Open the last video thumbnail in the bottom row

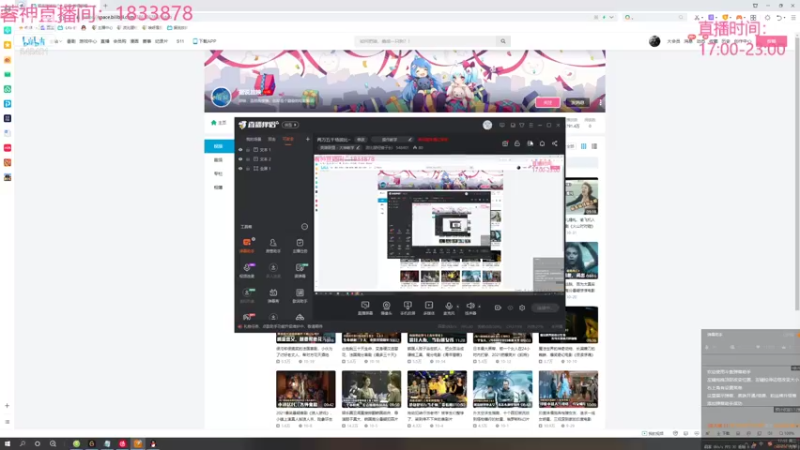tap(568, 389)
